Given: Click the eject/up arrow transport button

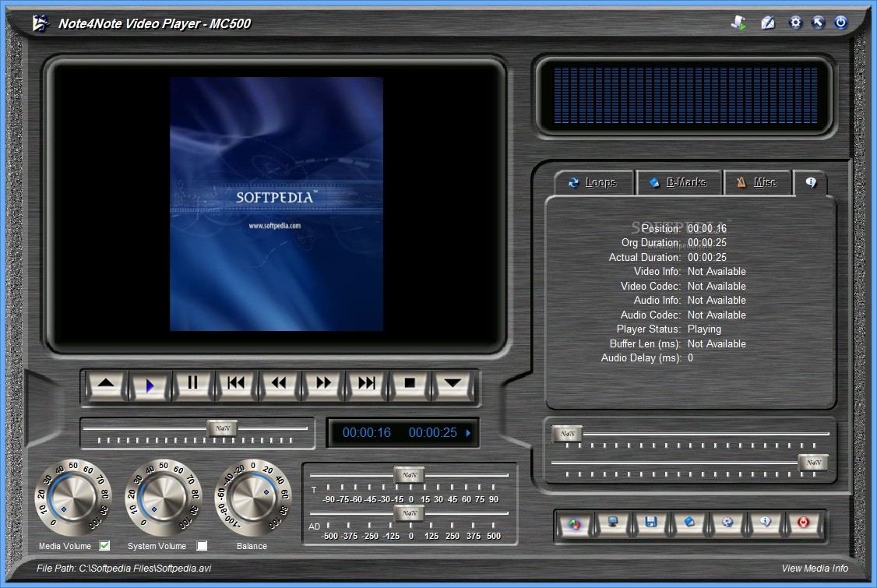Looking at the screenshot, I should coord(106,385).
